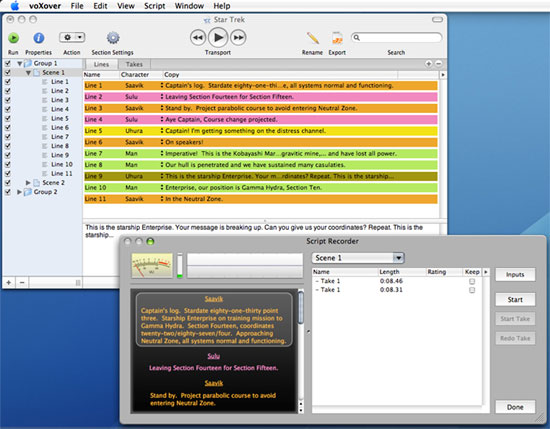
Task: Toggle the Line 5 checkbox in outline
Action: tap(8, 119)
